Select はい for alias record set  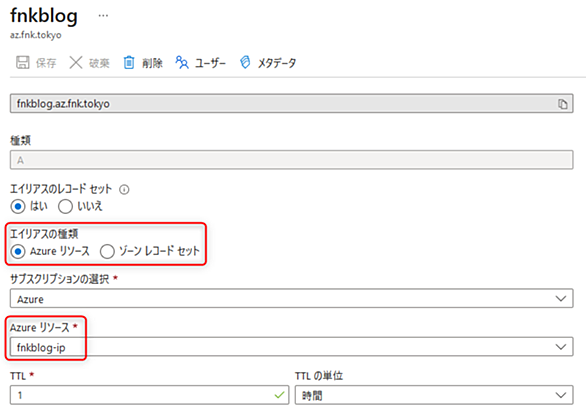point(18,206)
